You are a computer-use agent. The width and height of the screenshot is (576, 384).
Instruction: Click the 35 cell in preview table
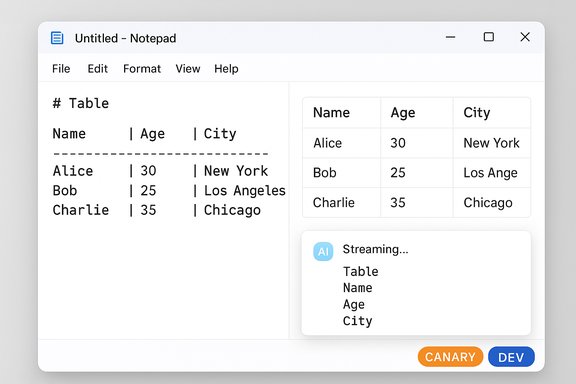click(x=417, y=202)
